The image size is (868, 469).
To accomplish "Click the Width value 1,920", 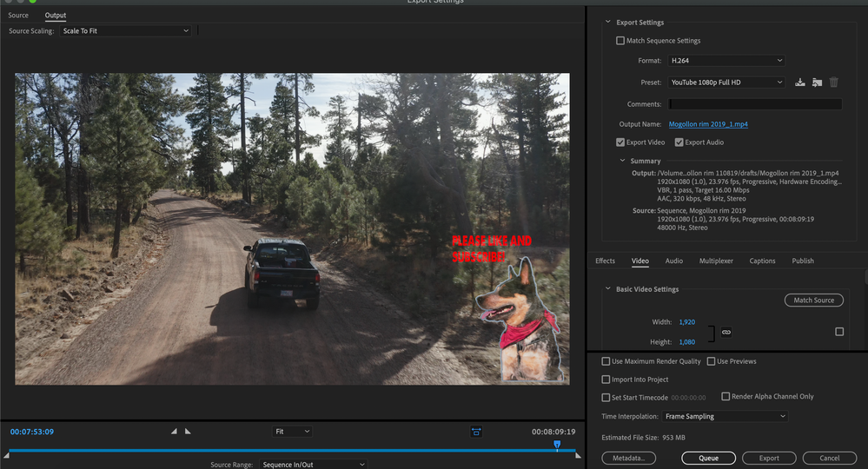I will [687, 322].
